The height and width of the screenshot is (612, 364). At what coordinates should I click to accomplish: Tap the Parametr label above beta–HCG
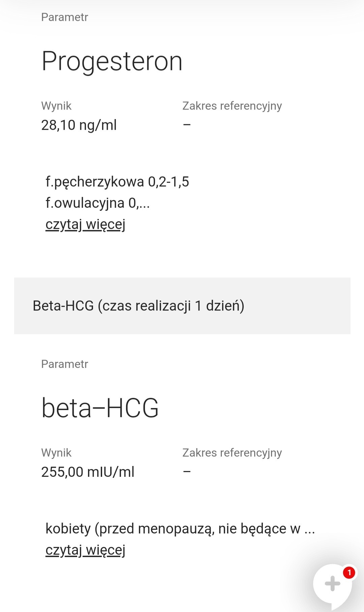[x=64, y=364]
